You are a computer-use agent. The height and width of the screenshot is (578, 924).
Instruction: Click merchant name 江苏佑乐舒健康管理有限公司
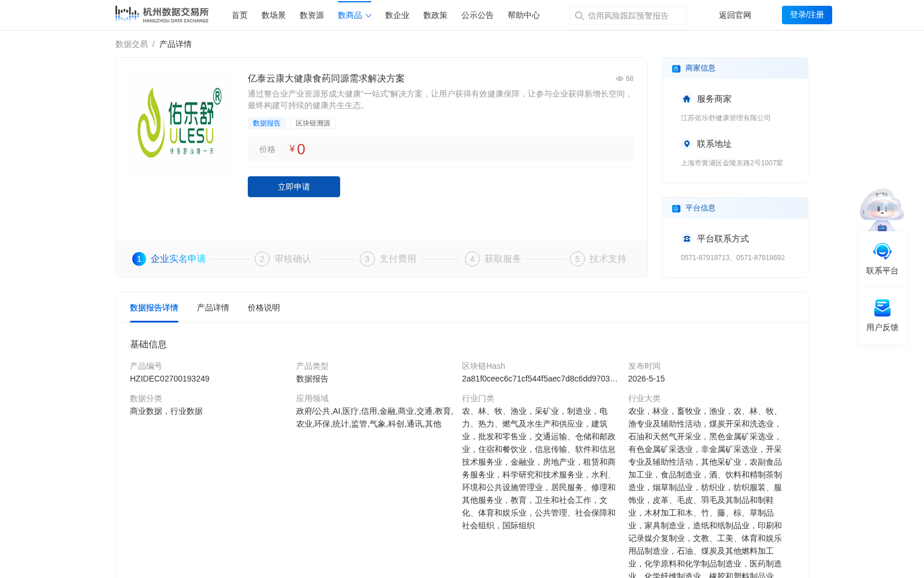pos(726,118)
